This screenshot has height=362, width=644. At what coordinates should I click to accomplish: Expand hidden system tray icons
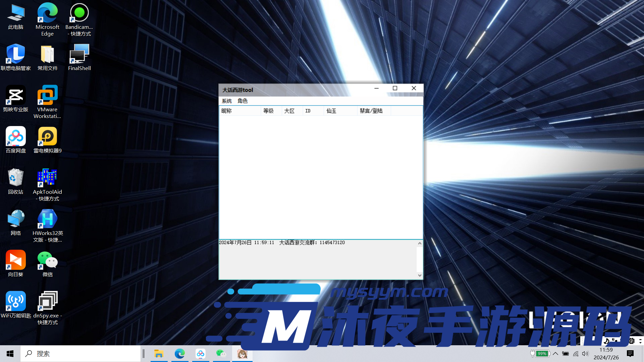[x=555, y=354]
